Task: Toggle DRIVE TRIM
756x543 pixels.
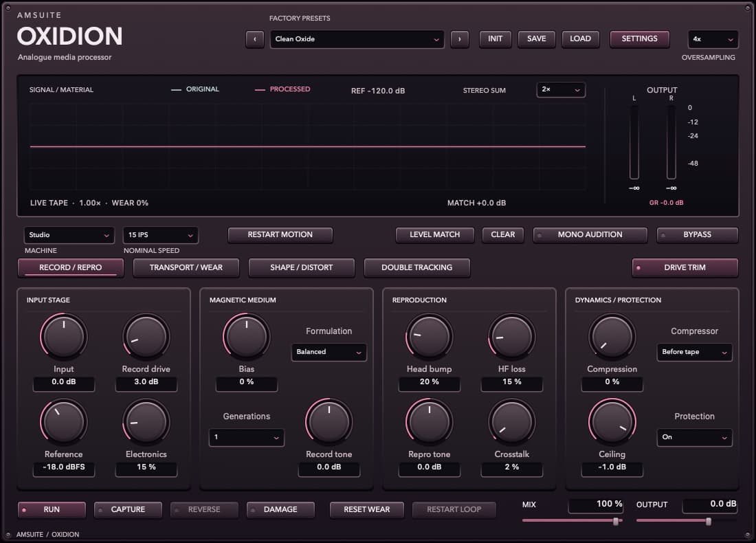Action: click(x=685, y=267)
